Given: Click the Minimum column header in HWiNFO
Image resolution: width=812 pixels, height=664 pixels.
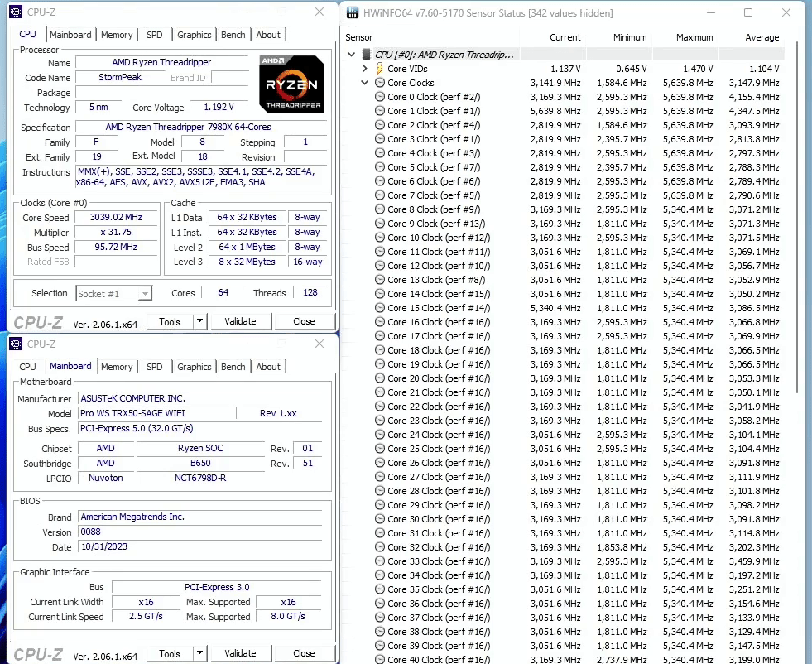Looking at the screenshot, I should pos(630,37).
